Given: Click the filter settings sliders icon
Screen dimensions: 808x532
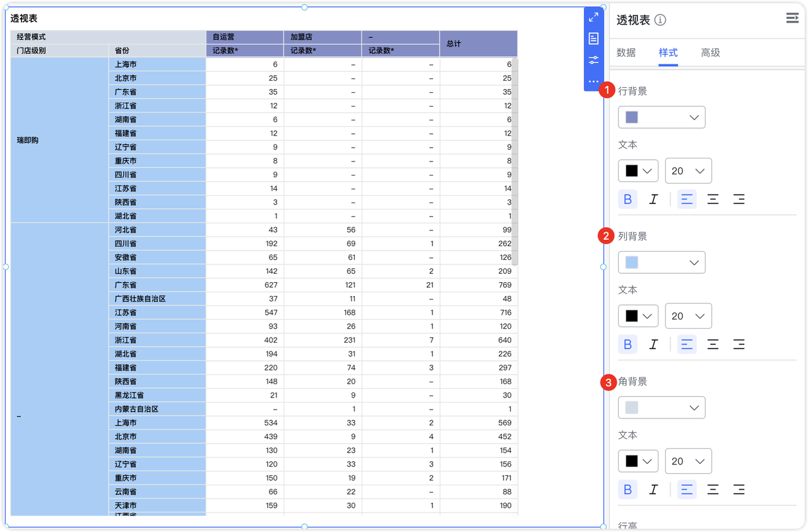Looking at the screenshot, I should click(x=593, y=60).
